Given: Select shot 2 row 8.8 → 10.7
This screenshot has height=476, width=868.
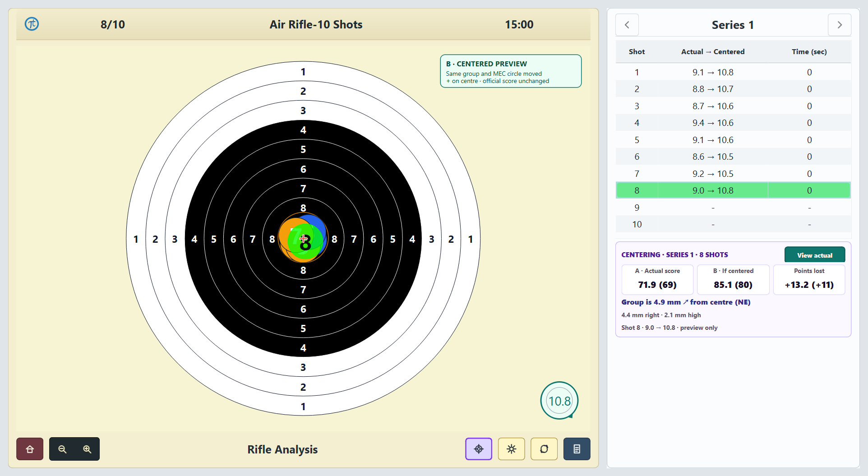Looking at the screenshot, I should point(733,89).
